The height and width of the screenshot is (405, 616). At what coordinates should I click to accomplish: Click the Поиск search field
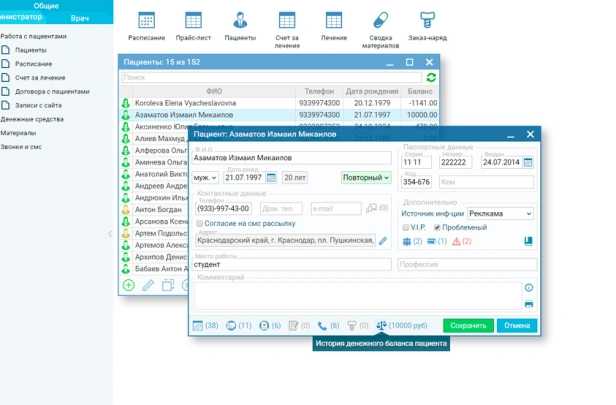coord(270,77)
